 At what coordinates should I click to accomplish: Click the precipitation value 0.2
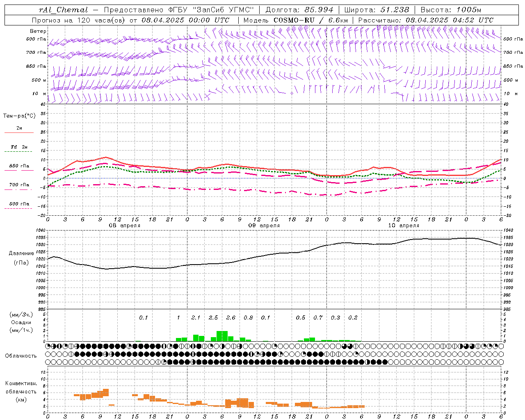(353, 318)
